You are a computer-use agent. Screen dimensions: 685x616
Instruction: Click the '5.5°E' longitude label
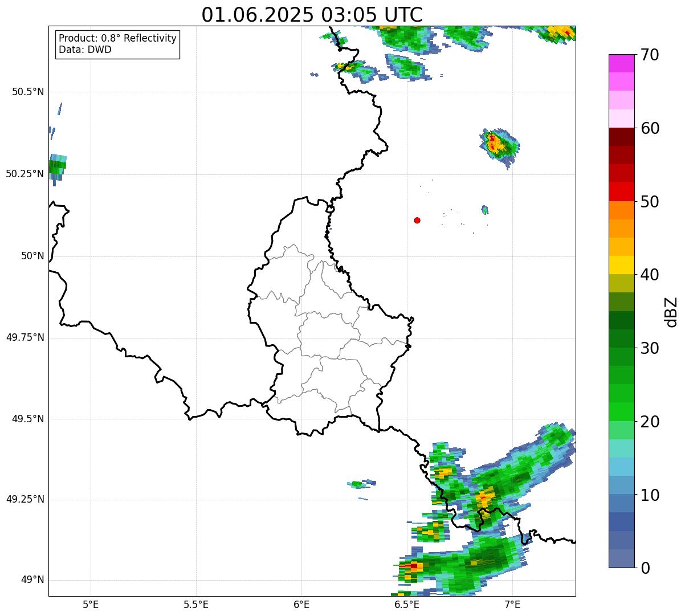click(196, 604)
